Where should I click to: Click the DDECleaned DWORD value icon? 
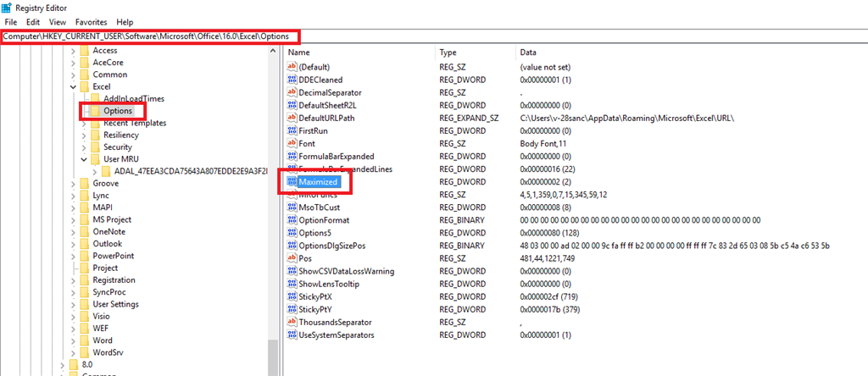292,80
